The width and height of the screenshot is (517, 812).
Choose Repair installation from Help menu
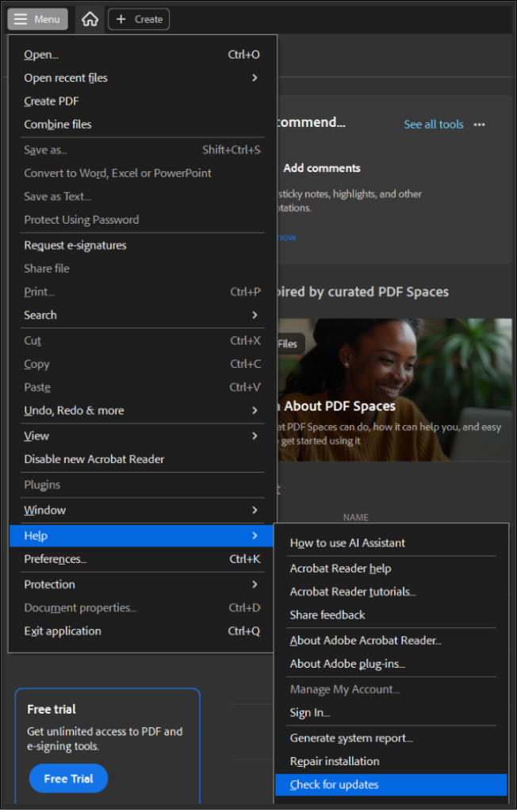click(335, 761)
